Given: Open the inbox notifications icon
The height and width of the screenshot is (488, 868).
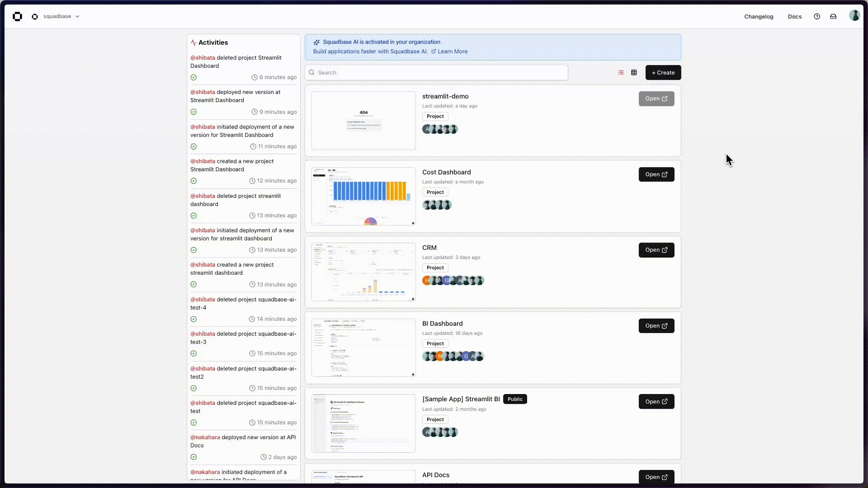Looking at the screenshot, I should point(833,17).
